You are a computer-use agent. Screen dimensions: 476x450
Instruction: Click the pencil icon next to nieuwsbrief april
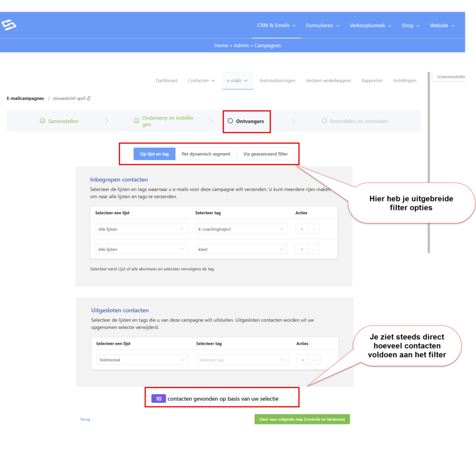tap(89, 98)
